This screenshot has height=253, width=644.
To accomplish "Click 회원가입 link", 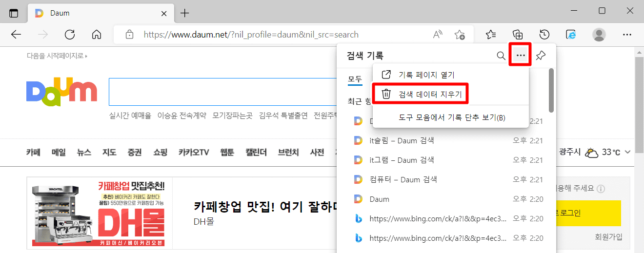I will [x=608, y=237].
